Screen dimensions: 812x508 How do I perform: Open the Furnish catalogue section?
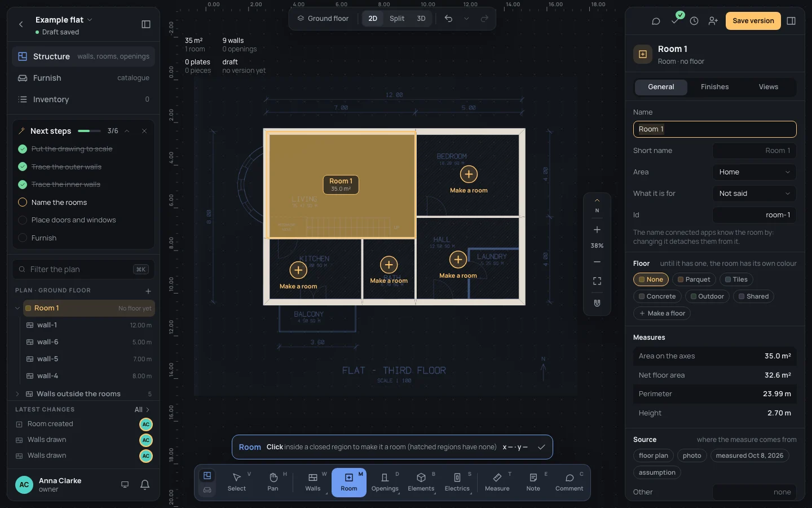click(83, 78)
